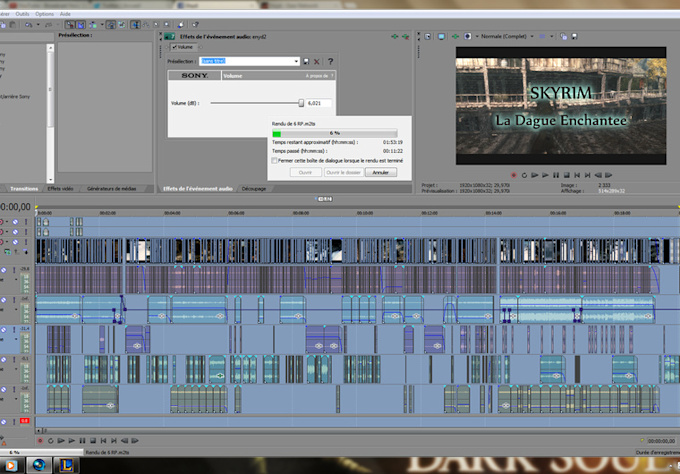This screenshot has height=474, width=680.
Task: Open the Aide menu
Action: [65, 14]
